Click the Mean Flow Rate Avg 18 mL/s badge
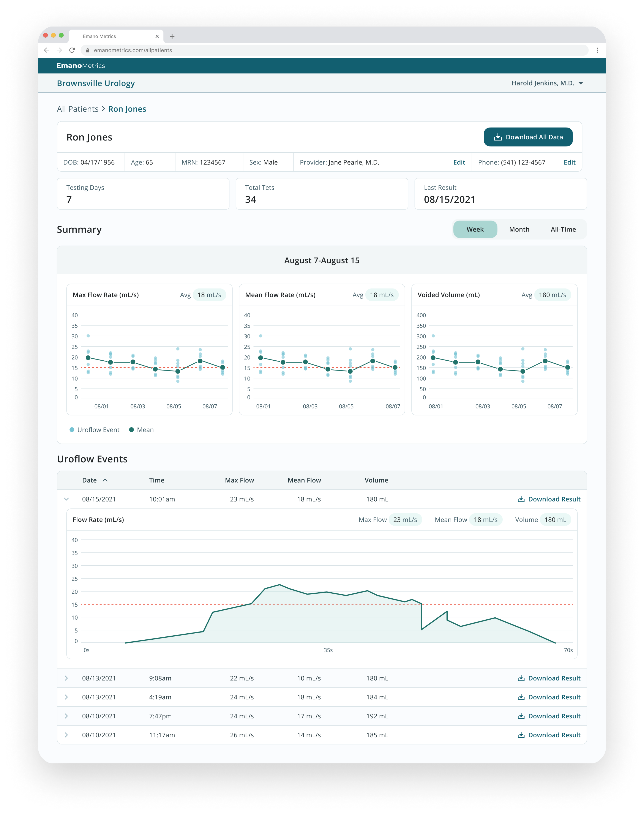This screenshot has width=644, height=814. (382, 295)
